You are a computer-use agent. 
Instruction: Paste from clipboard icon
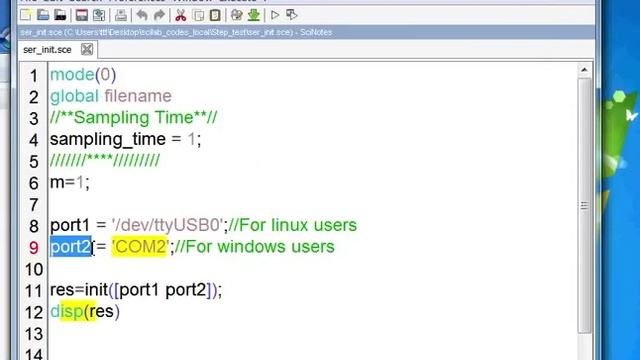coord(215,15)
